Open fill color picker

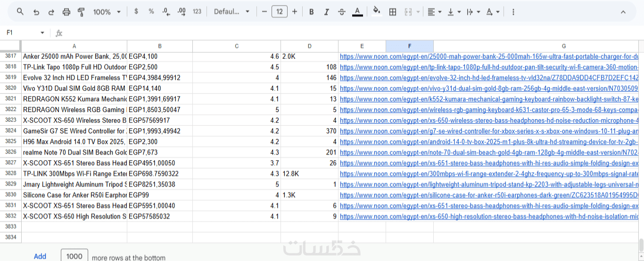[x=376, y=12]
